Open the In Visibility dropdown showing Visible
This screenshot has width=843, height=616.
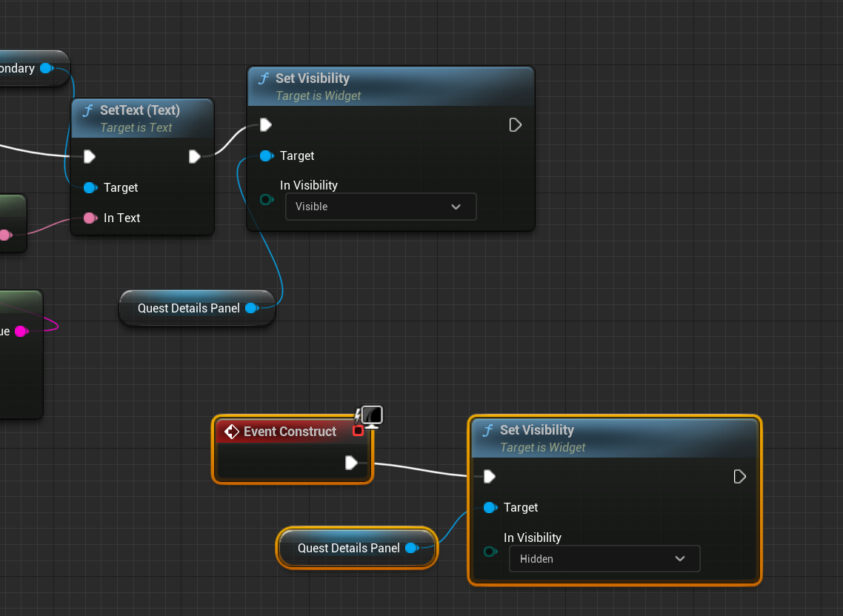point(381,207)
